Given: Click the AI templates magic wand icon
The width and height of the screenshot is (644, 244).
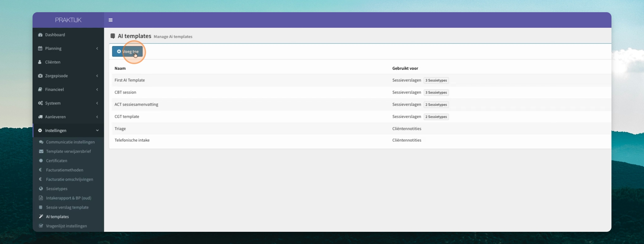Looking at the screenshot, I should [41, 217].
